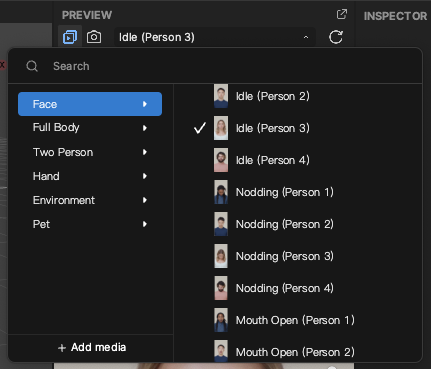Click the Idle (Person 3) thumbnail
This screenshot has height=369, width=431.
click(x=221, y=128)
